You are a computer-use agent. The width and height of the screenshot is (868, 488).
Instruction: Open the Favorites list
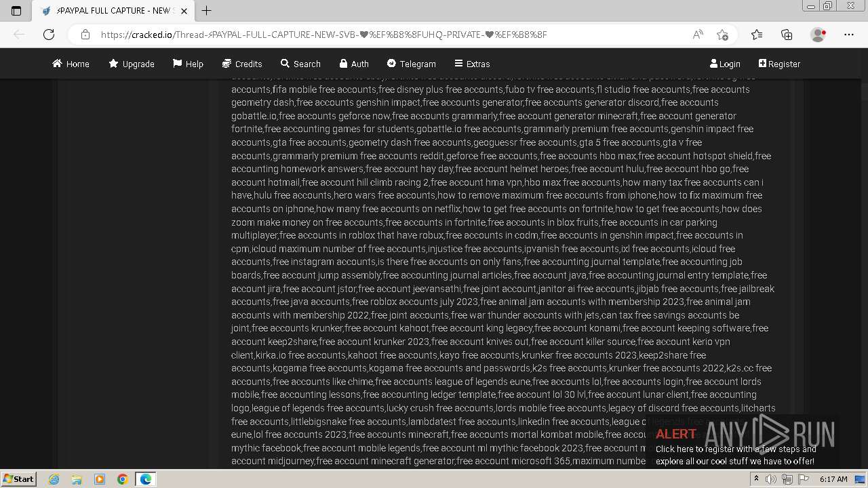[x=757, y=35]
